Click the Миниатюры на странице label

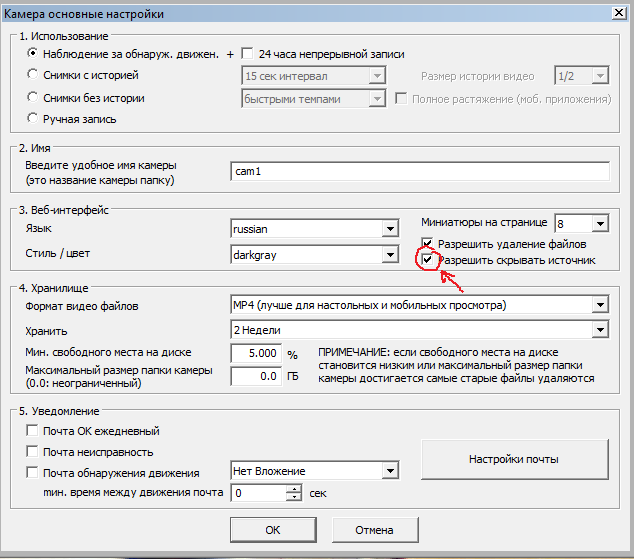[x=484, y=222]
